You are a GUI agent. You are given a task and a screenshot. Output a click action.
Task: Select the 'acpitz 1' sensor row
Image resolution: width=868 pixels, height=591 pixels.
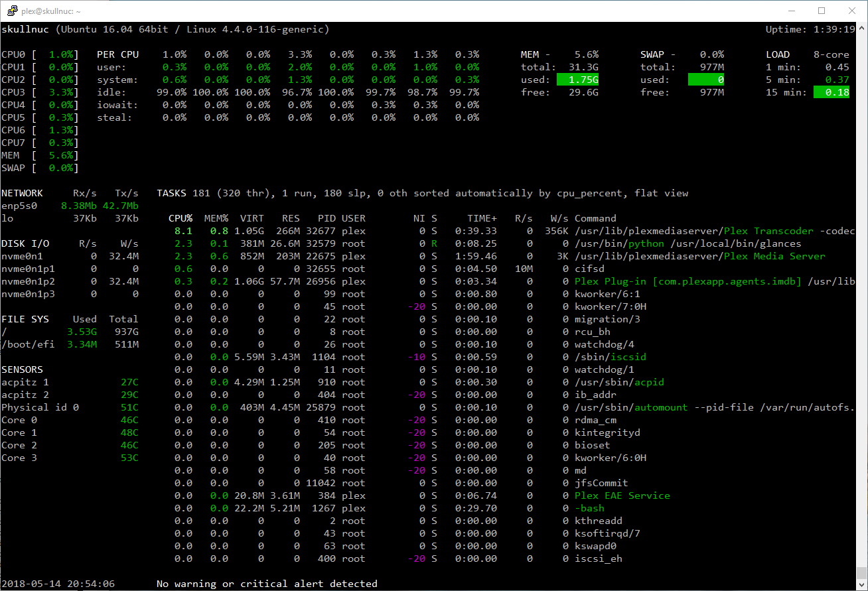pyautogui.click(x=70, y=382)
